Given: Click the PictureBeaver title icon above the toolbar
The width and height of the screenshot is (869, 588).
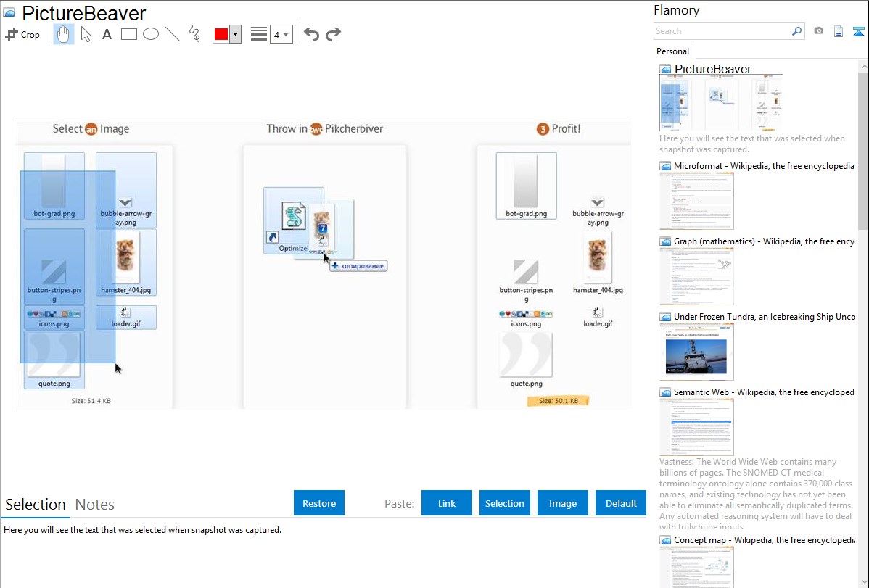Looking at the screenshot, I should (x=9, y=13).
